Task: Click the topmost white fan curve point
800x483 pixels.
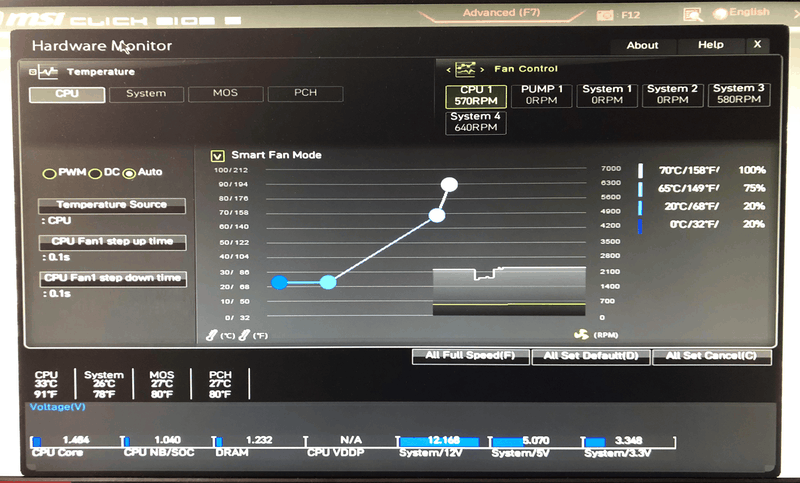Action: click(x=449, y=185)
